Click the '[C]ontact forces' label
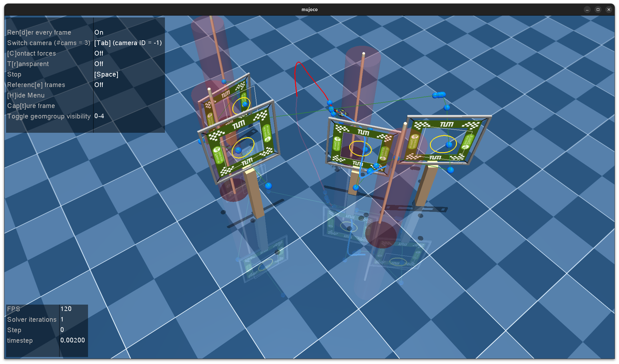619x364 pixels. [31, 53]
